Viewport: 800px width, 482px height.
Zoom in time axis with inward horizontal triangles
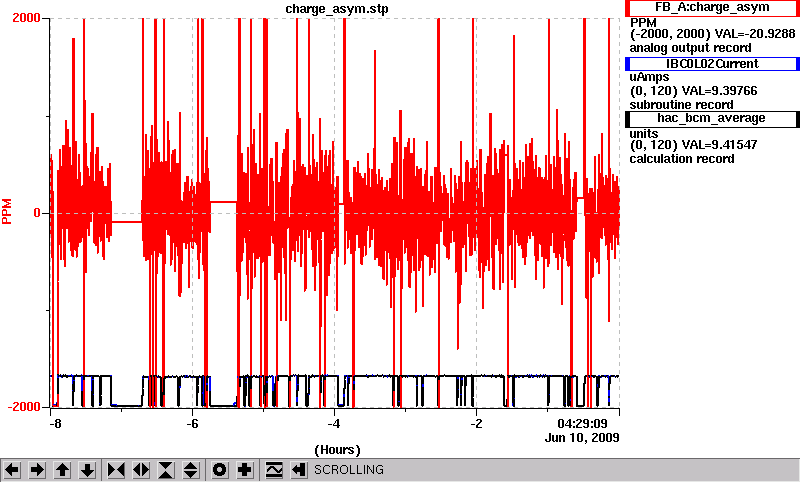[116, 470]
